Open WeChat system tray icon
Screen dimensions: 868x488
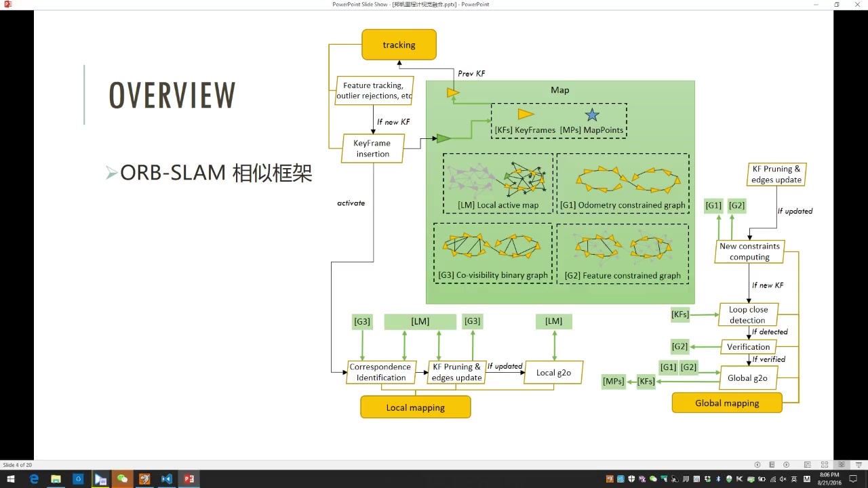(653, 479)
